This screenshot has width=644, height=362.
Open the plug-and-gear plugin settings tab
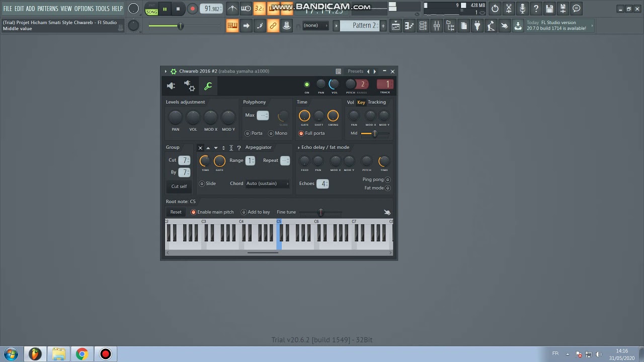(x=190, y=86)
